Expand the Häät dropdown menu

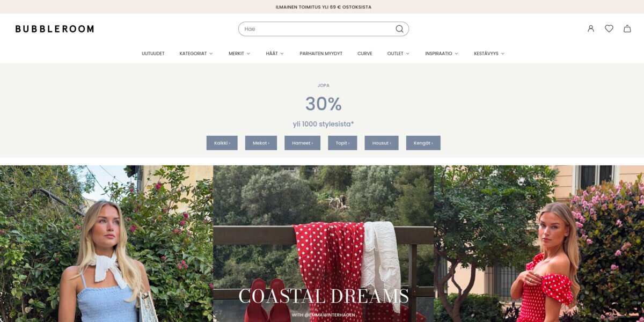pos(275,54)
